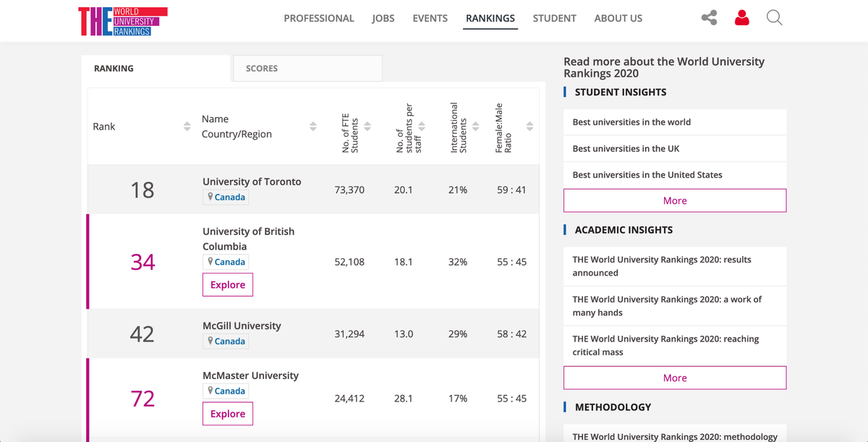868x442 pixels.
Task: Open the ABOUT US menu
Action: click(x=618, y=18)
